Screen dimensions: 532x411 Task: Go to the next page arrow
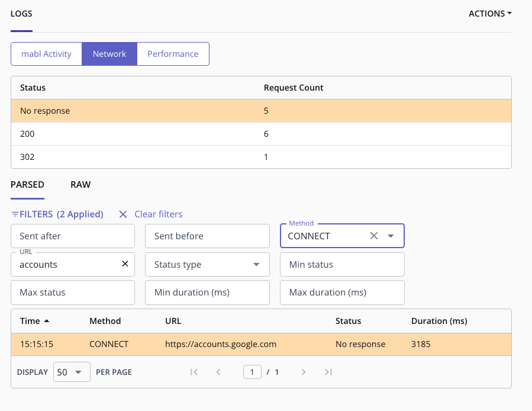(x=304, y=372)
